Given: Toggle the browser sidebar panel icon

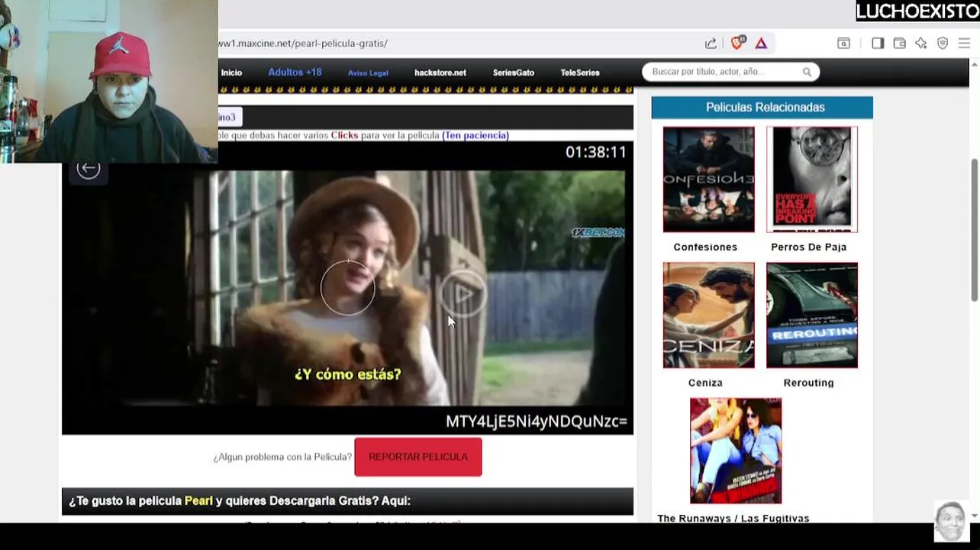Looking at the screenshot, I should [878, 44].
